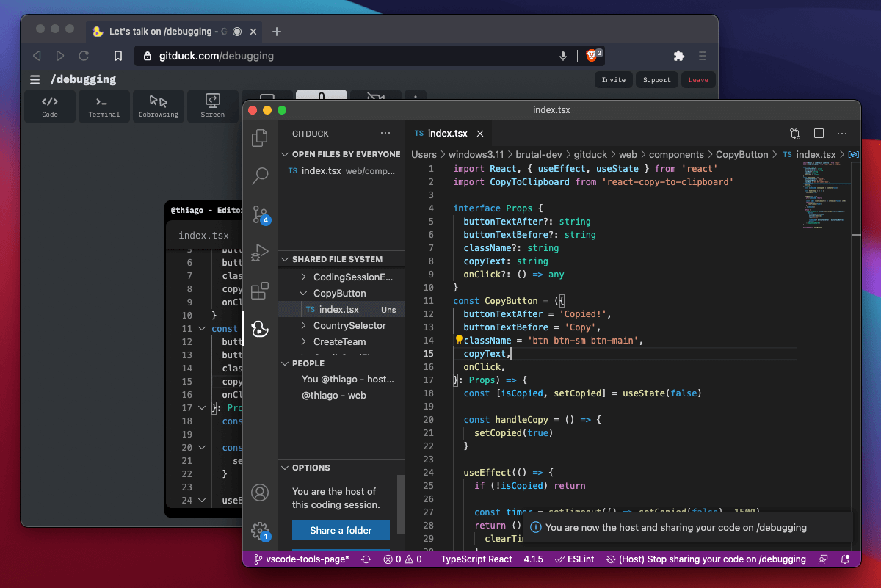Viewport: 881px width, 588px height.
Task: Open the Run and Debug view
Action: pos(260,253)
